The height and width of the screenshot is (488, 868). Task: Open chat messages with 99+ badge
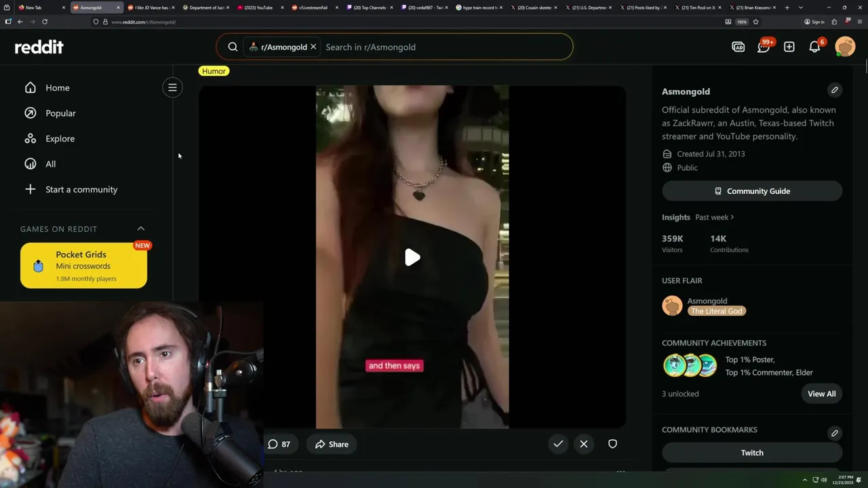[764, 46]
